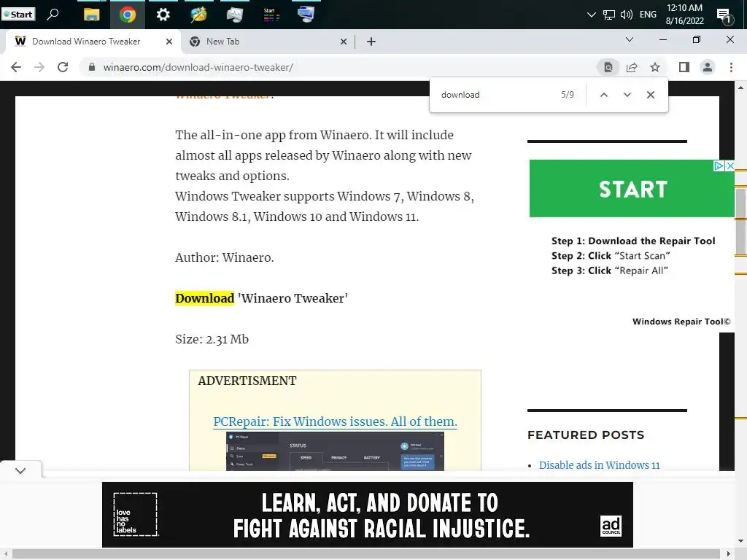Viewport: 747px width, 560px height.
Task: Click the vertical scrollbar up arrow
Action: pos(740,87)
